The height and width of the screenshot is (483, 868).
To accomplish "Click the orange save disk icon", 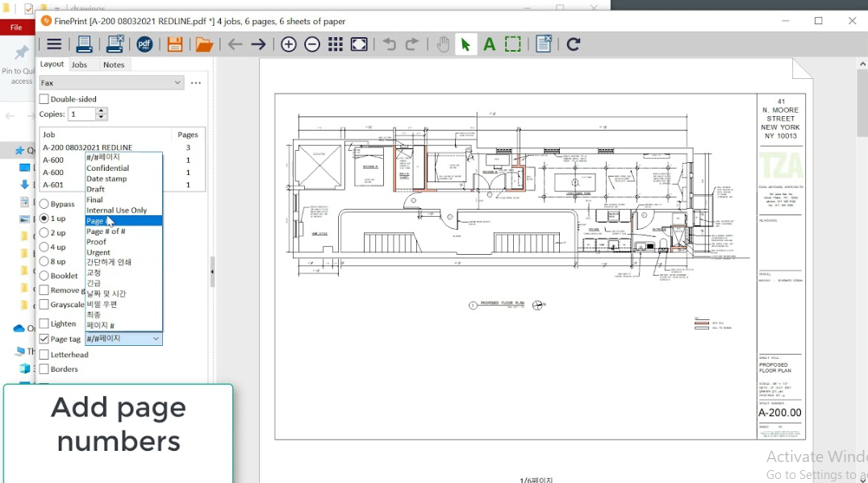I will [175, 44].
